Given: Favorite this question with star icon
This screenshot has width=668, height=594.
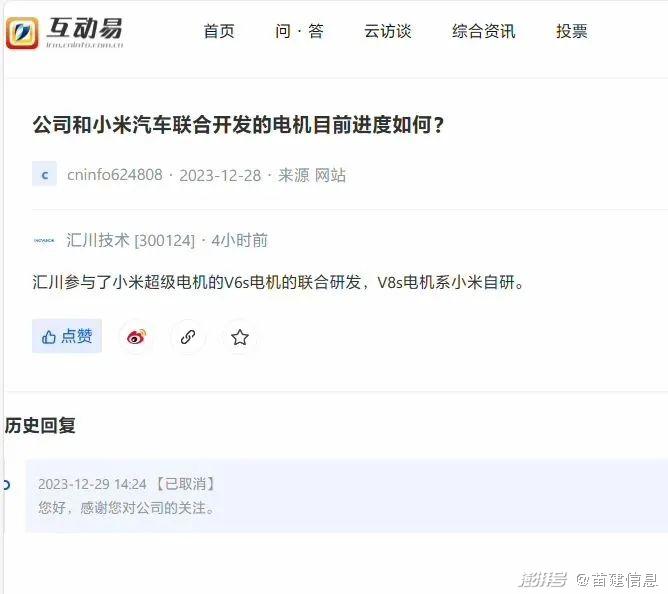Looking at the screenshot, I should click(x=240, y=337).
